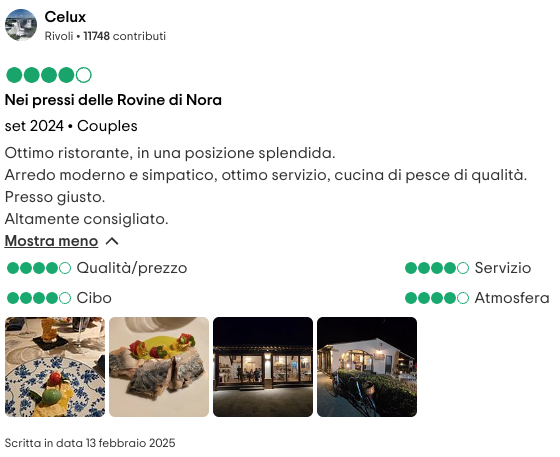
Task: Click the review title Nei pressi delle Rovine di Nora
Action: point(113,100)
